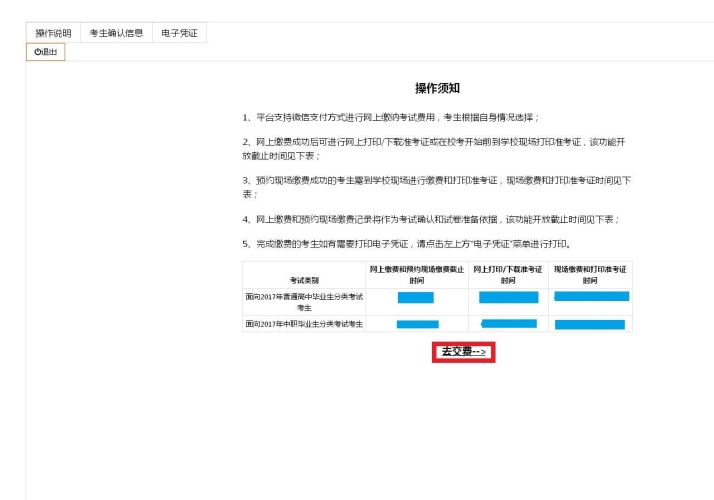714x500 pixels.
Task: Click the power icon on the 退出 button
Action: [38, 52]
